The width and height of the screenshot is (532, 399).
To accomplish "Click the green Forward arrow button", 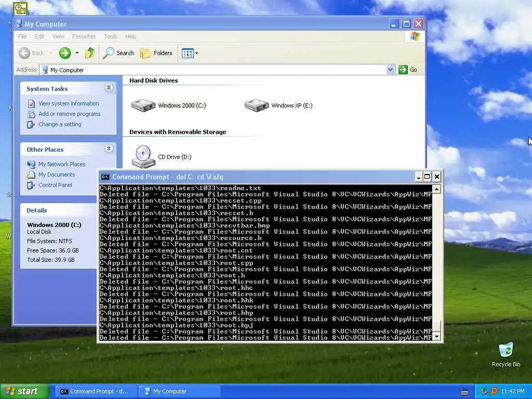I will point(65,53).
